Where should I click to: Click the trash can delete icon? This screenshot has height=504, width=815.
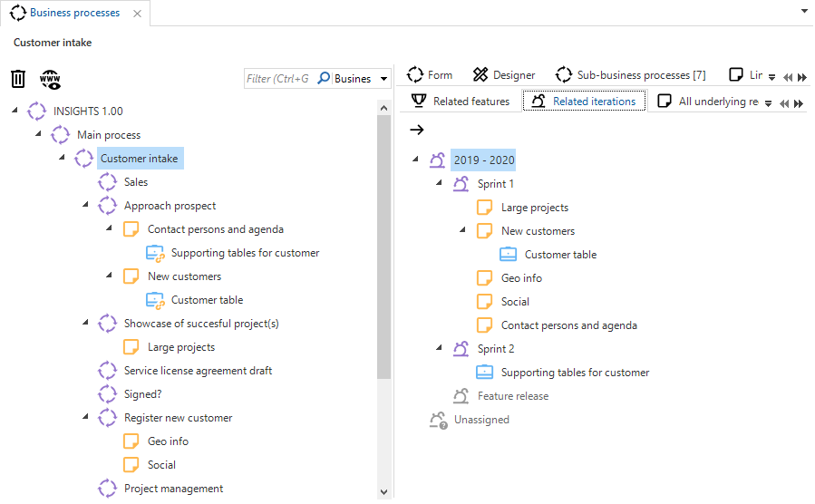[x=18, y=79]
